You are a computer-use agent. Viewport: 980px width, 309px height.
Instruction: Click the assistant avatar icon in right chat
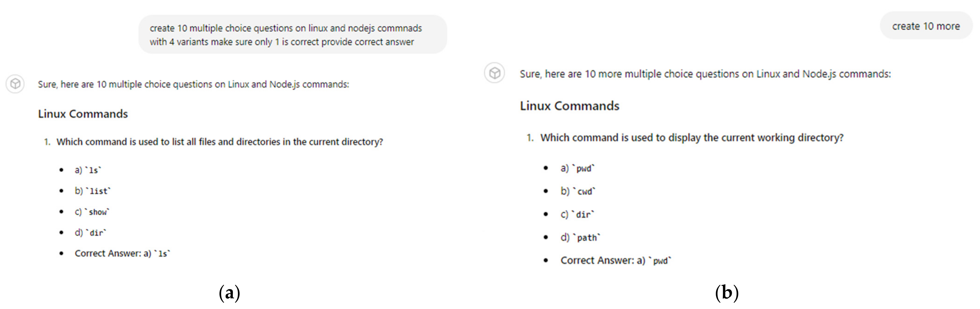click(494, 73)
